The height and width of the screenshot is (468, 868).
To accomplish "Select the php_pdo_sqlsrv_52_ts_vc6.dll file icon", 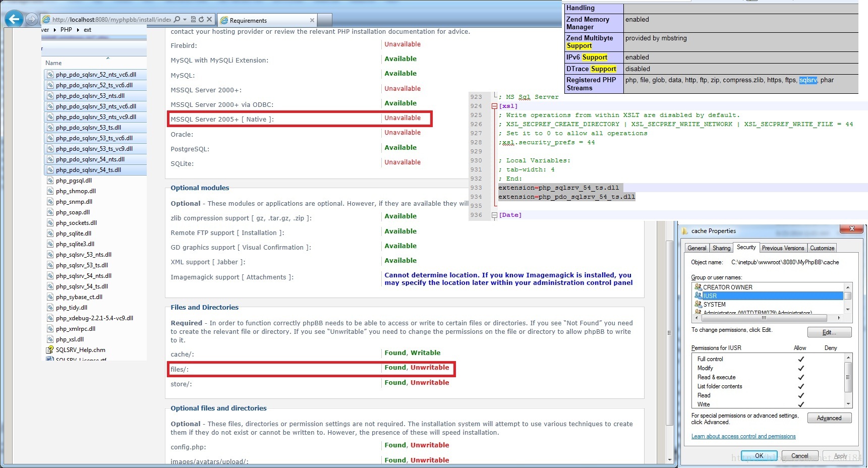I will click(50, 85).
